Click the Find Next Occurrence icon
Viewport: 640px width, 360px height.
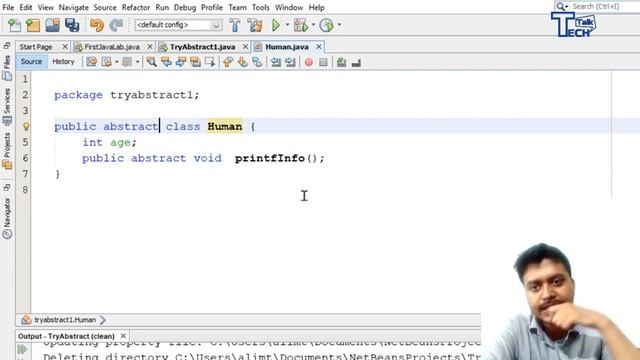tap(181, 62)
